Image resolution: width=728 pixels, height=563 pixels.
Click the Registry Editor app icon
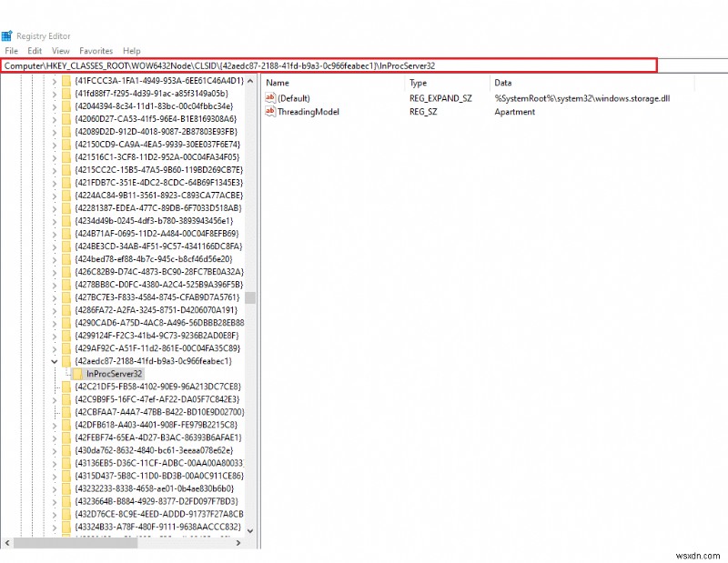click(x=7, y=35)
